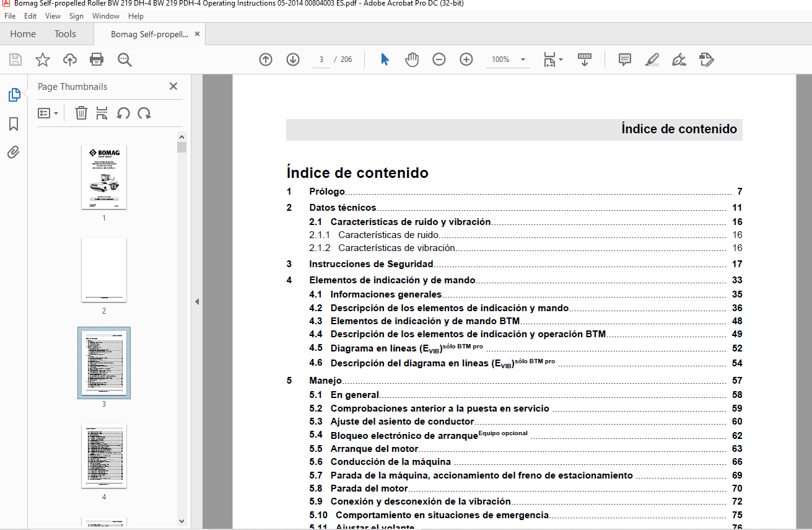The image size is (812, 530).
Task: Click the request signatures icon
Action: [706, 60]
